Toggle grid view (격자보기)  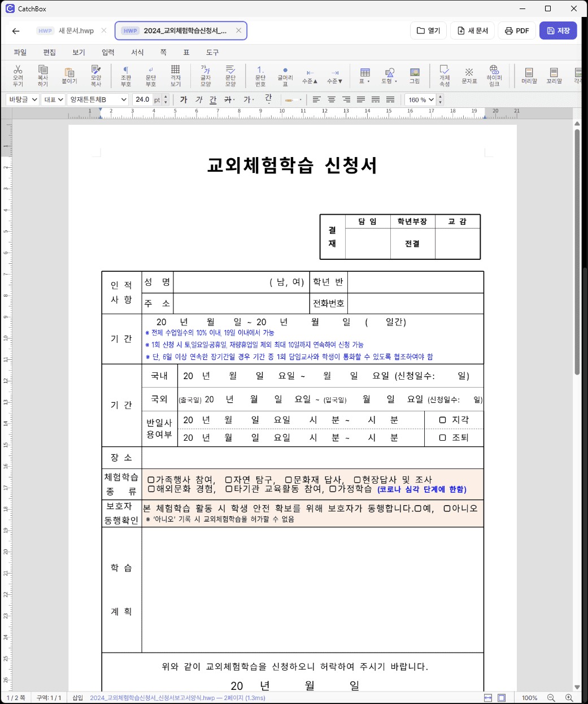(176, 76)
